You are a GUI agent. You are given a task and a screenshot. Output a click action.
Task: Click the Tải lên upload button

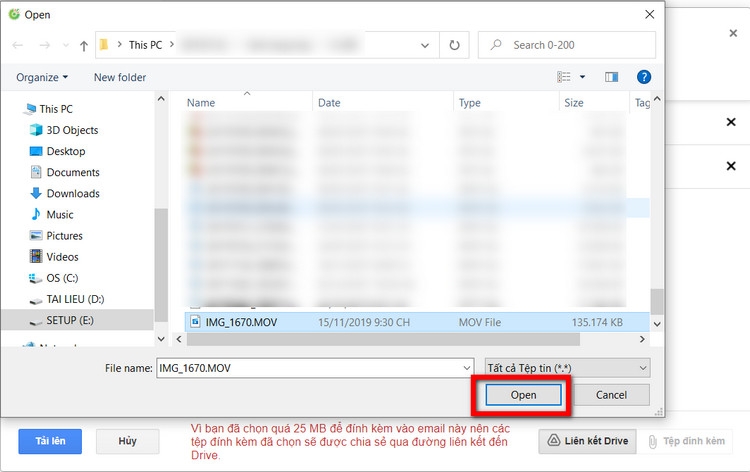[x=50, y=441]
